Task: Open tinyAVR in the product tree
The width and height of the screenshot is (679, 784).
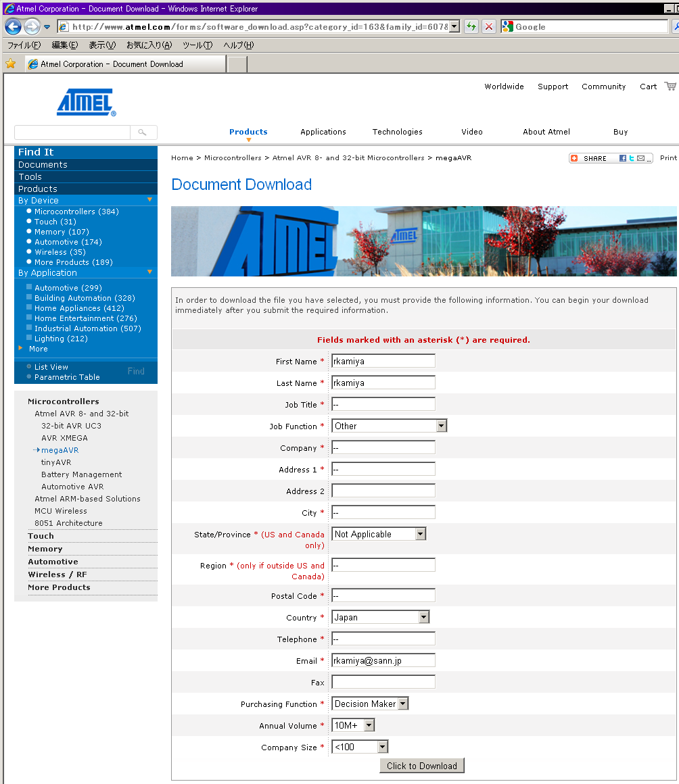Action: coord(56,462)
